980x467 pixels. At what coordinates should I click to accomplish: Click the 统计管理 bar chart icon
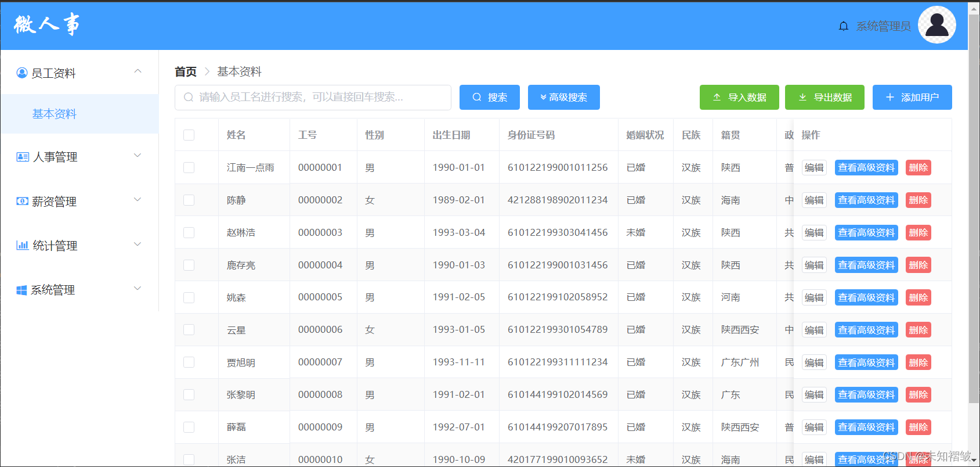tap(23, 245)
